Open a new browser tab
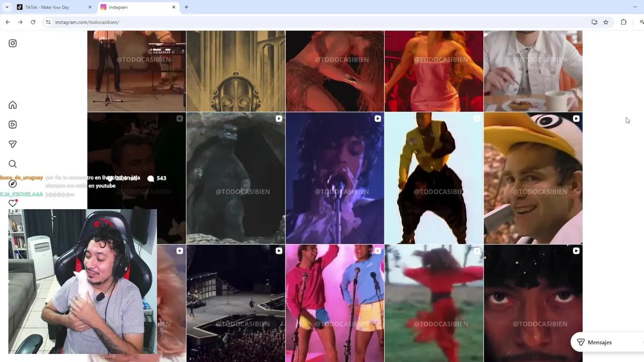This screenshot has height=362, width=644. (x=186, y=7)
